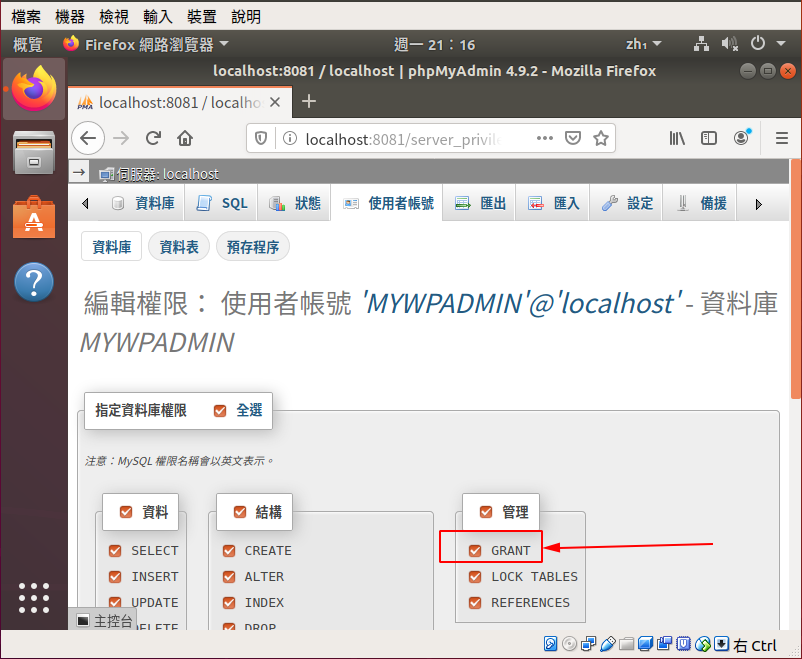Go to the Firefox home page
This screenshot has height=659, width=802.
point(185,138)
